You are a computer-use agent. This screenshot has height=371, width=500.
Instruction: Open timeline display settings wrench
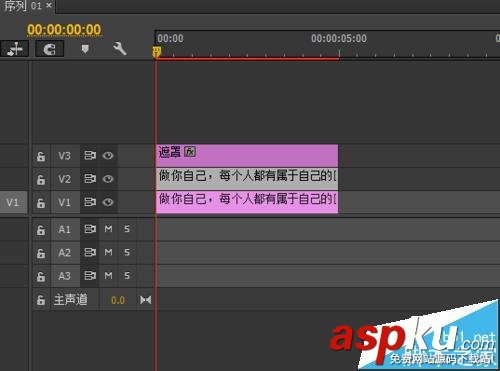tap(120, 49)
